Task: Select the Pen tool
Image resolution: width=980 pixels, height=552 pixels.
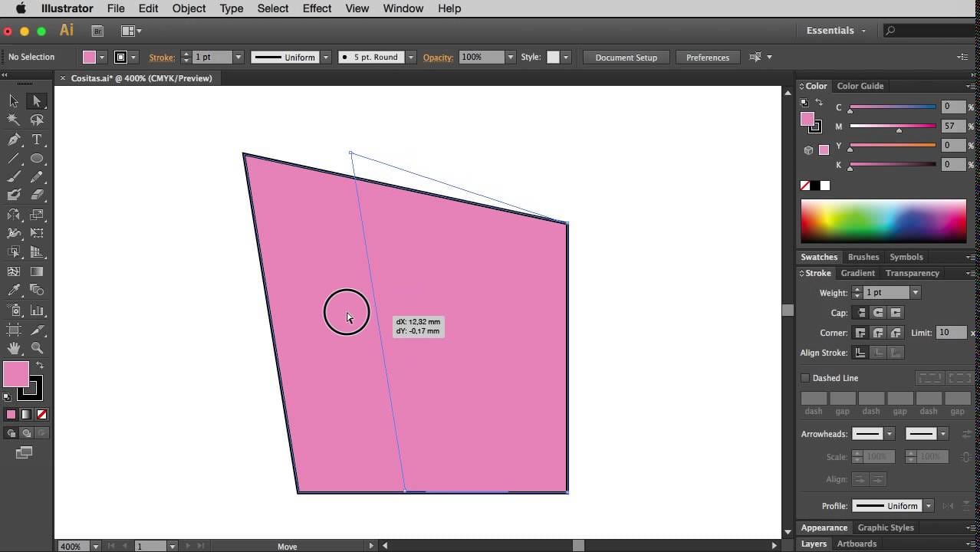Action: (14, 140)
